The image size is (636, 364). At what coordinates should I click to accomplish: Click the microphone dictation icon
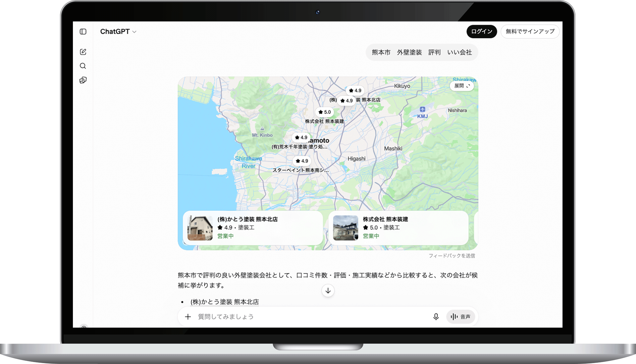pyautogui.click(x=436, y=317)
